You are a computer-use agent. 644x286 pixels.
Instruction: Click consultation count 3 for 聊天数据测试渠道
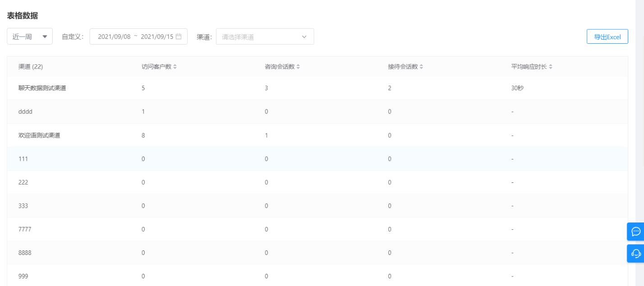coord(266,88)
